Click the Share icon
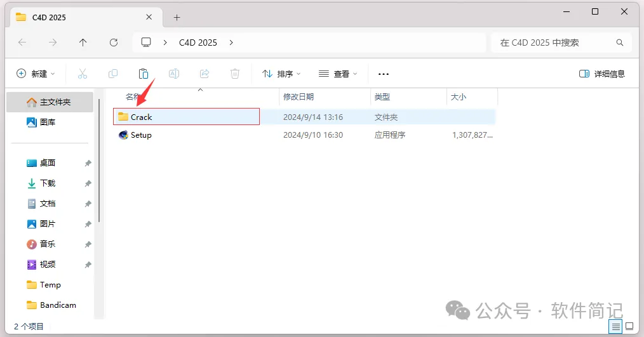 [205, 74]
